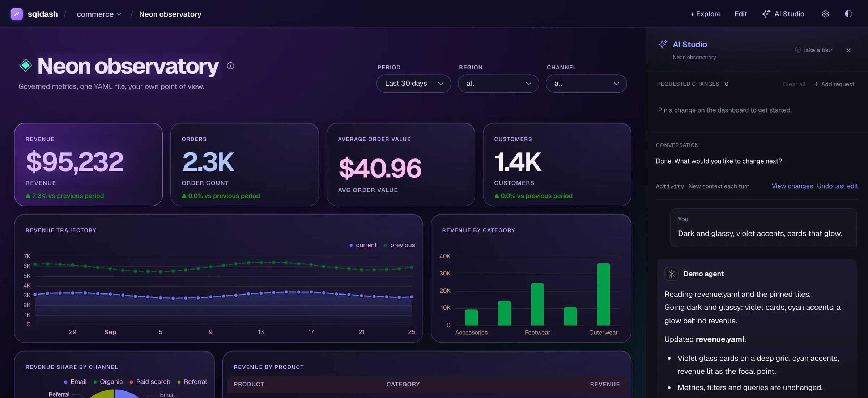The height and width of the screenshot is (398, 868).
Task: Close the AI Studio panel
Action: [x=848, y=50]
